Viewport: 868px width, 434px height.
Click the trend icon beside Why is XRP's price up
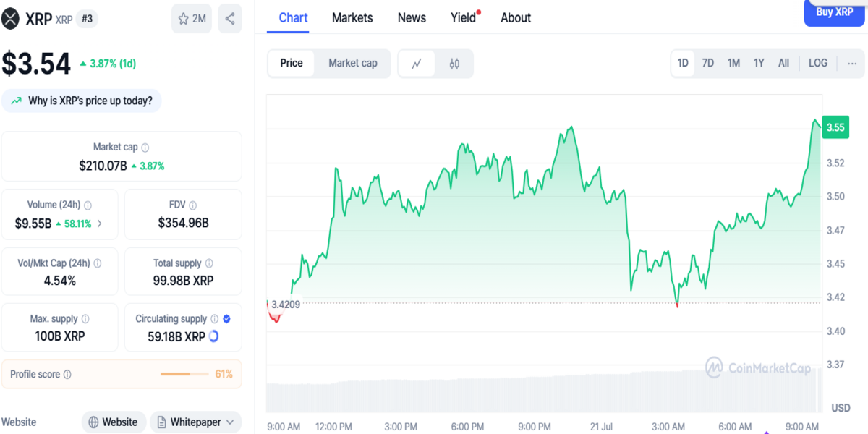coord(17,101)
